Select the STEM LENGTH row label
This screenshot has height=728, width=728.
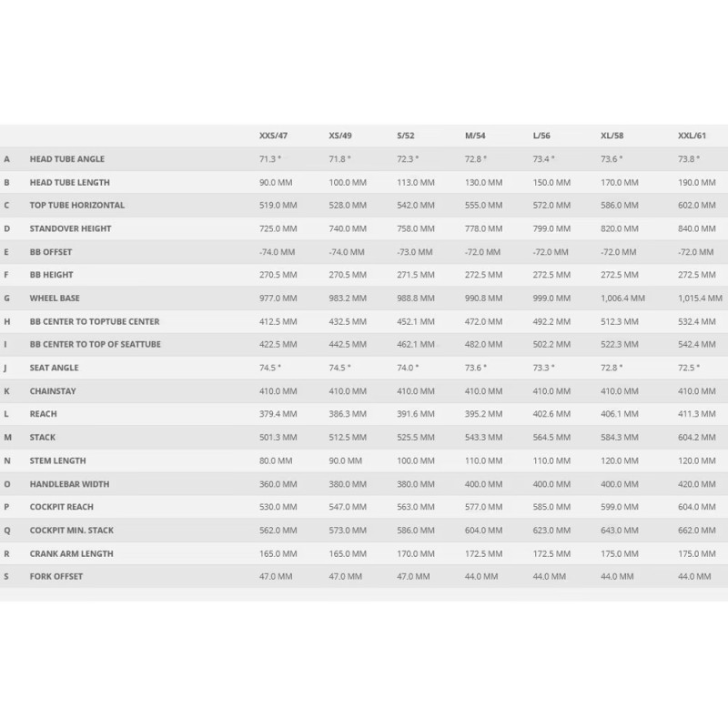tap(57, 460)
